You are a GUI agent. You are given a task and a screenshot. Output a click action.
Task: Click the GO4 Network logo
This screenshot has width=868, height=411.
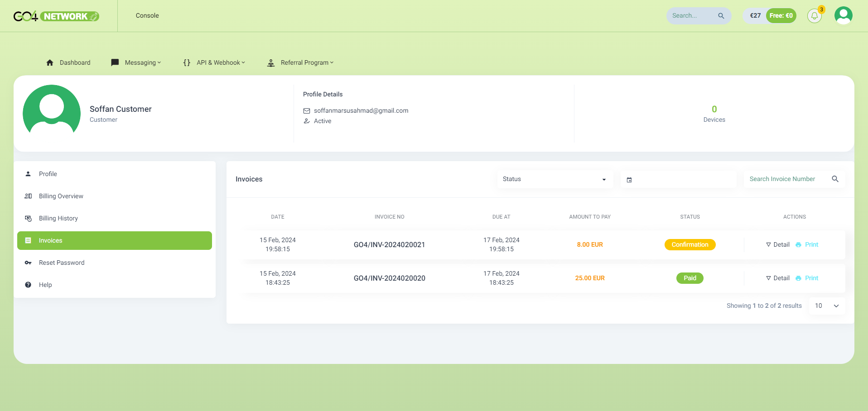point(56,16)
